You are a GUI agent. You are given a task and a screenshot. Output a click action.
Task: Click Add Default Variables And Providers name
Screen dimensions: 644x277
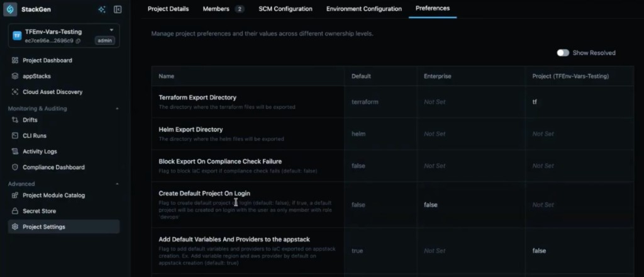(234, 239)
